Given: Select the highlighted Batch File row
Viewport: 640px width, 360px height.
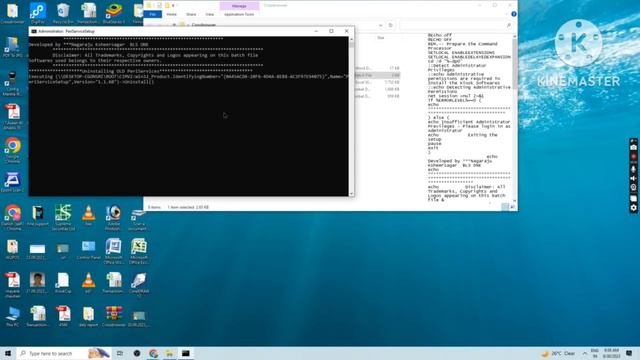Looking at the screenshot, I should 377,75.
